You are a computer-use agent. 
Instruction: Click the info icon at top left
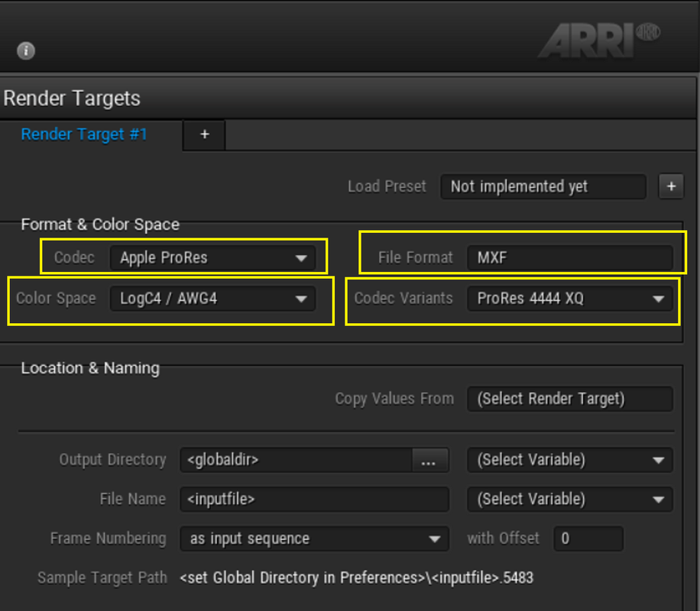point(26,50)
